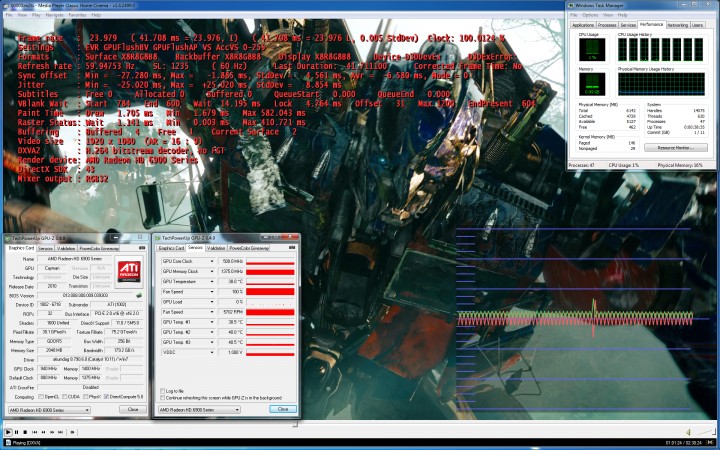Viewport: 720px width, 450px height.
Task: Click the ATI Radeon logo in GPU-Z
Action: tap(129, 272)
